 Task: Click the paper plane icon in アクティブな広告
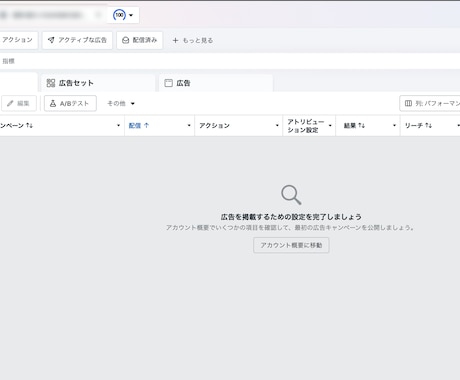click(51, 40)
